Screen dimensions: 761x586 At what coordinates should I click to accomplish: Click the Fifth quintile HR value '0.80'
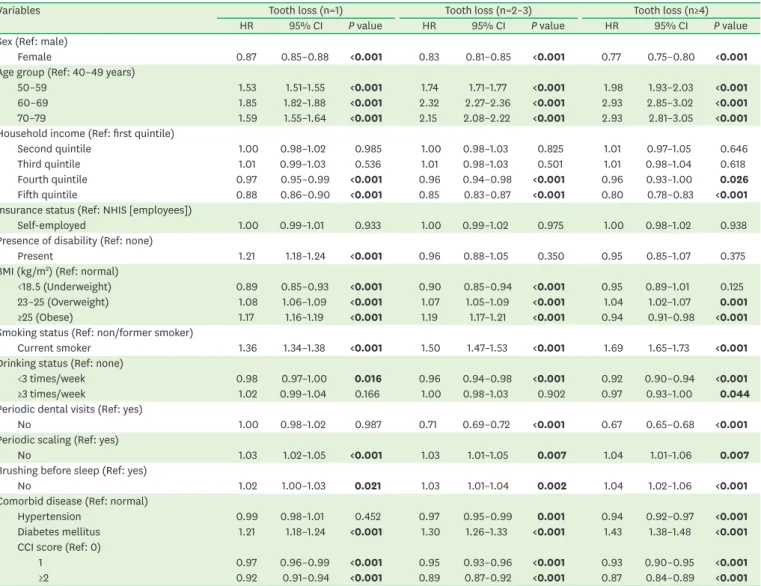tap(612, 195)
